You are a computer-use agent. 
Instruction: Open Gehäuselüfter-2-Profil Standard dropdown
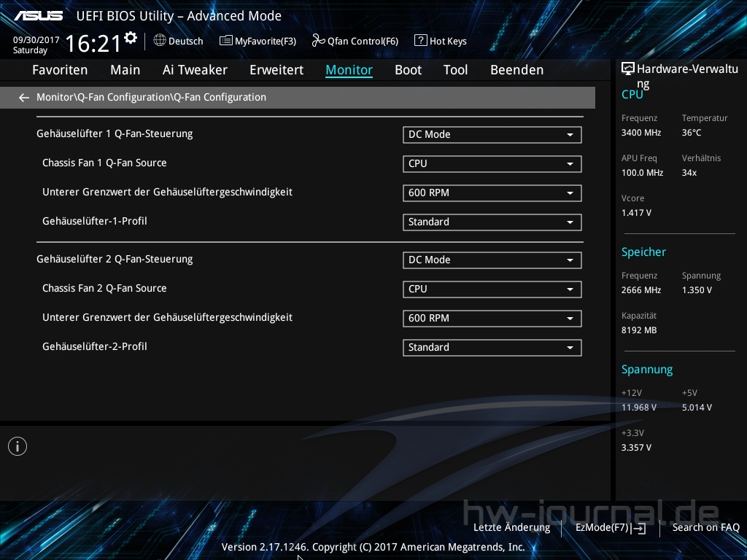[x=492, y=347]
